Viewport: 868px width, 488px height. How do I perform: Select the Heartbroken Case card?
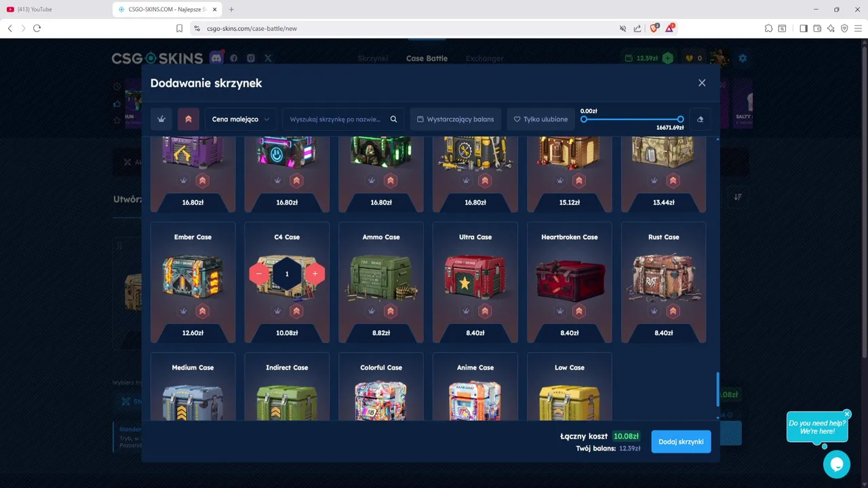point(570,283)
